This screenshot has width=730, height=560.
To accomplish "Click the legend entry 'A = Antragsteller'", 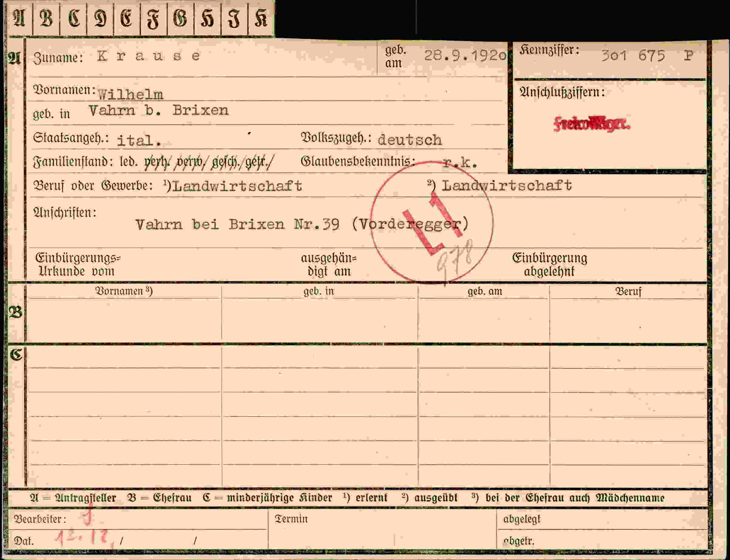I will click(73, 498).
